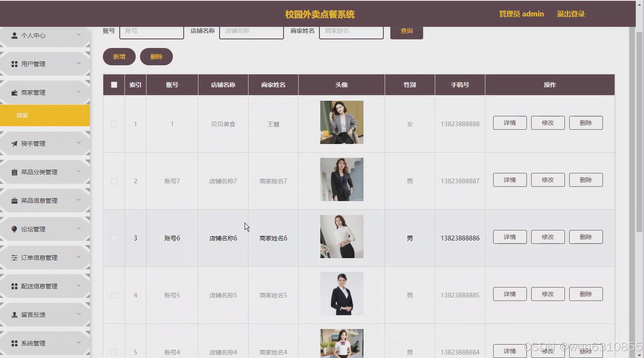Click the bulb icon beside 论坛管理
Viewport: 644px width, 358px height.
(x=14, y=229)
